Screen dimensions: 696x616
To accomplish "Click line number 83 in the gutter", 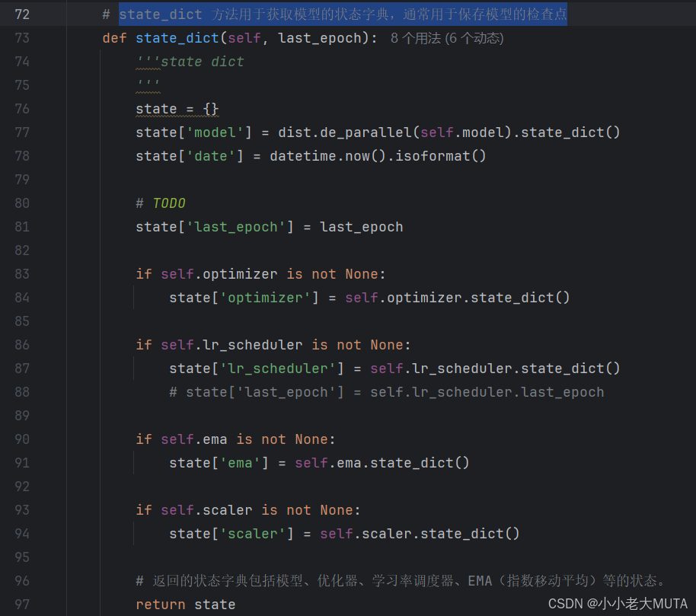I will pyautogui.click(x=21, y=273).
